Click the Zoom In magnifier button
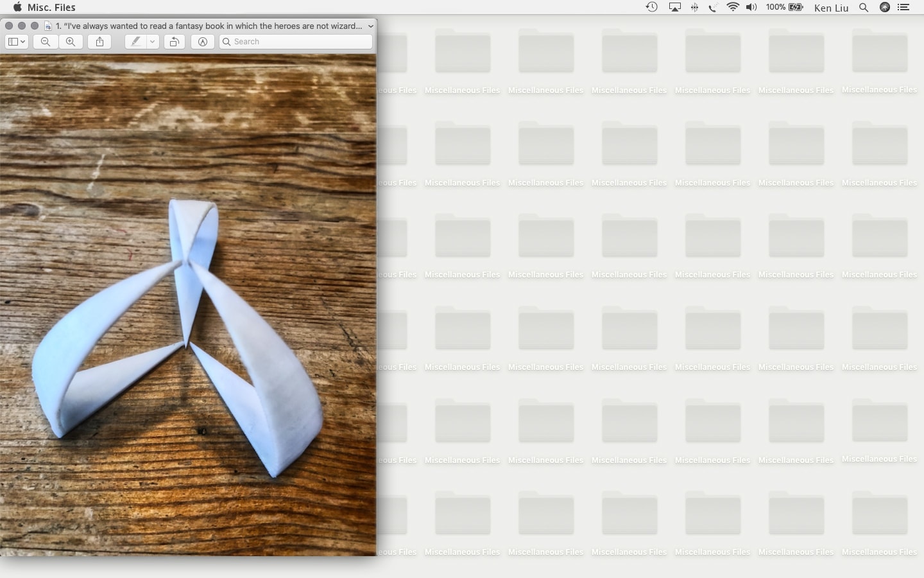 click(71, 42)
